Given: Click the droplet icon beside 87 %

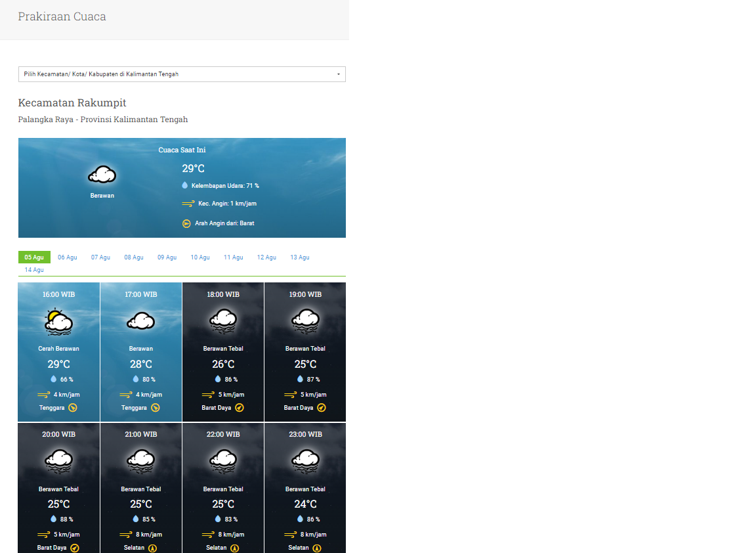Looking at the screenshot, I should 301,379.
